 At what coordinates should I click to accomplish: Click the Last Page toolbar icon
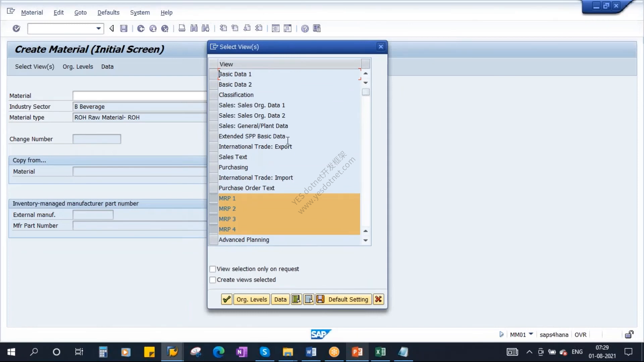click(x=259, y=28)
